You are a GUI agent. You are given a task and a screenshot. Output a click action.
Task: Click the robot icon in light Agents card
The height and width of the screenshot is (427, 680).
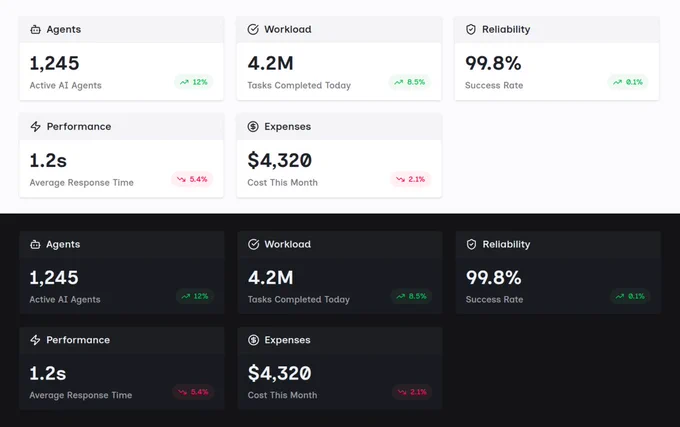pos(36,29)
